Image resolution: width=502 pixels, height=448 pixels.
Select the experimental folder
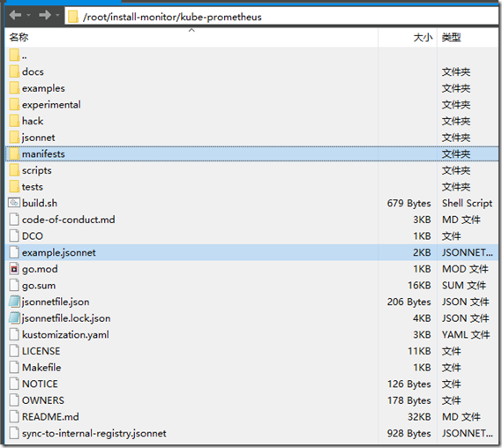click(x=251, y=105)
